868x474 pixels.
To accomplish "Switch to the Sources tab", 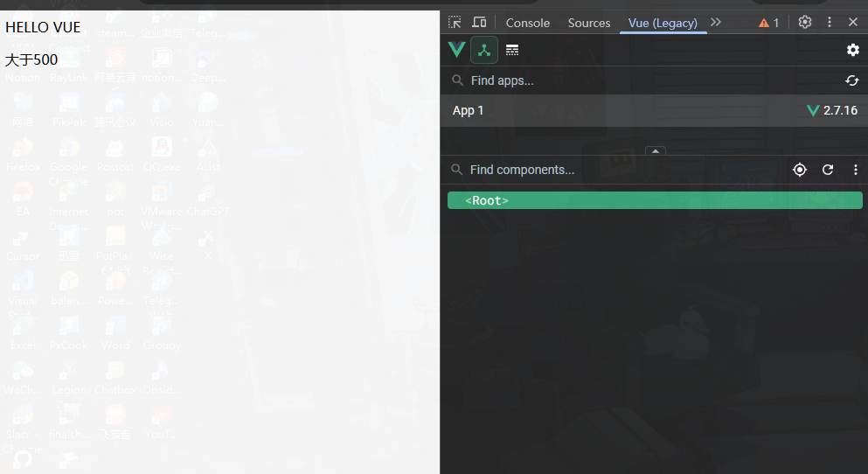I will coord(589,23).
